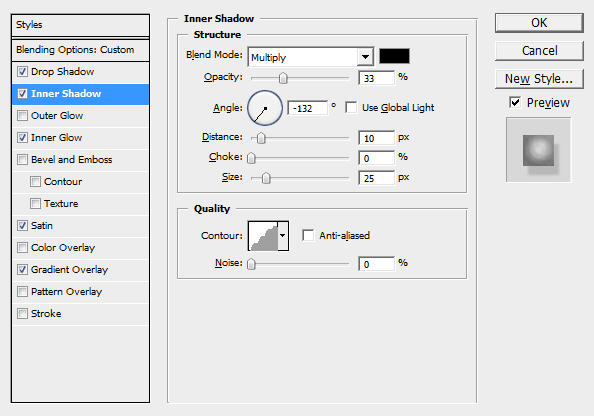Click the Distance value input field
The image size is (594, 416).
376,138
